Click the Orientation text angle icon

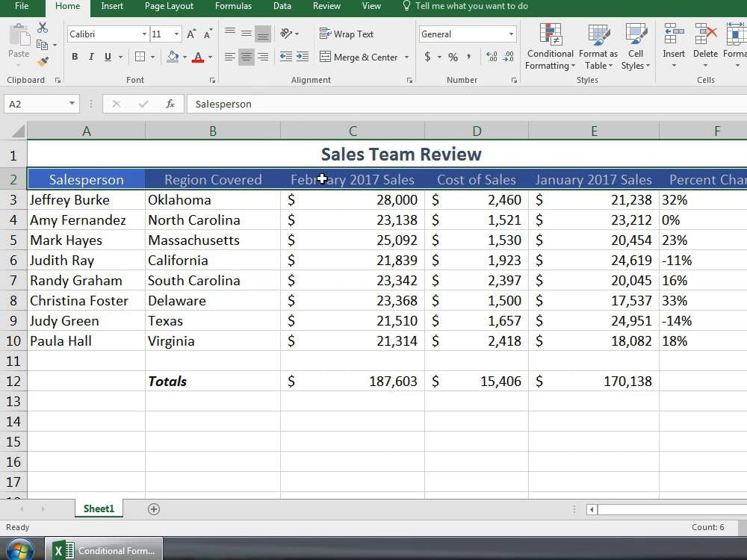[286, 33]
